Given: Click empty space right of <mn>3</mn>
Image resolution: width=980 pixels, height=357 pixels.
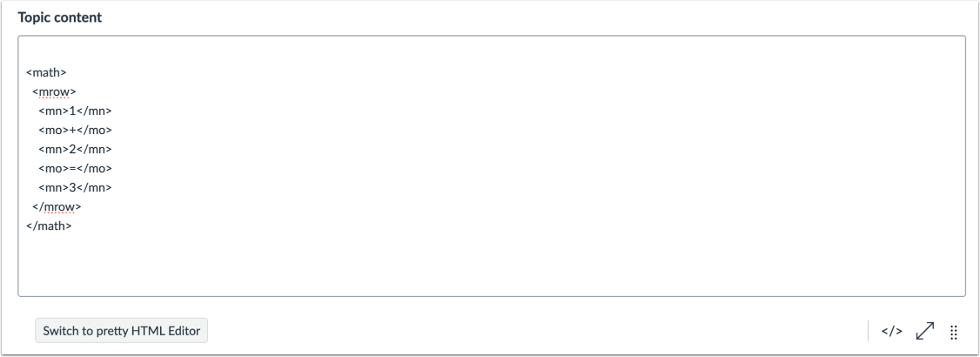Looking at the screenshot, I should click(348, 187).
